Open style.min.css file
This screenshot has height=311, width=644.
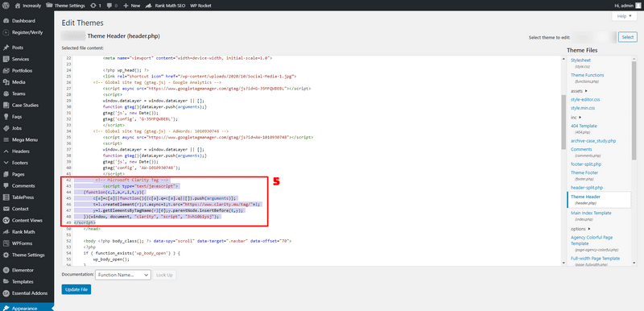pyautogui.click(x=583, y=108)
